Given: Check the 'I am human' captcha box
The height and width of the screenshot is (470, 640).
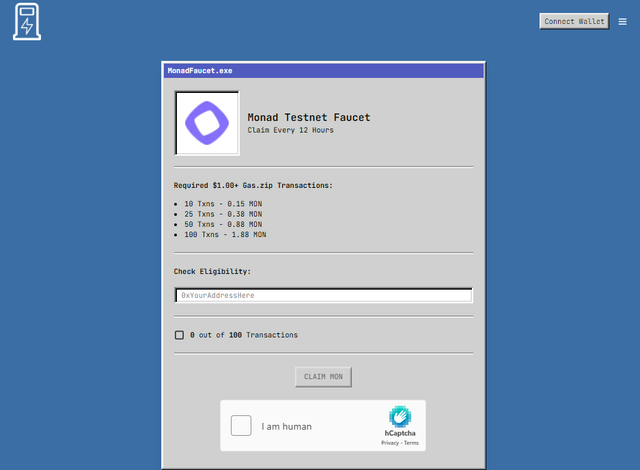Looking at the screenshot, I should [x=241, y=426].
